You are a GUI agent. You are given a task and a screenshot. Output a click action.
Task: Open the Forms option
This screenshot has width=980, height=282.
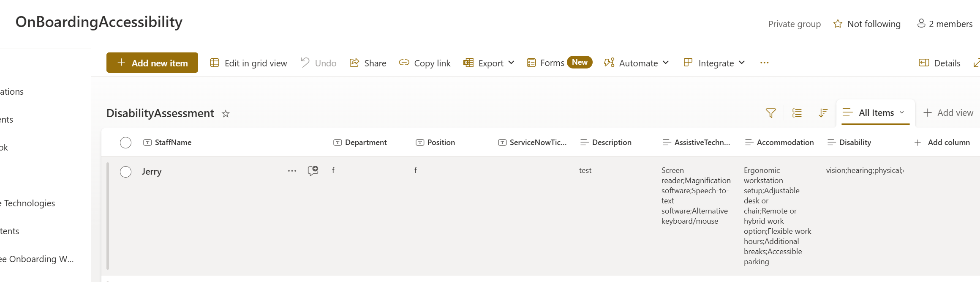546,63
